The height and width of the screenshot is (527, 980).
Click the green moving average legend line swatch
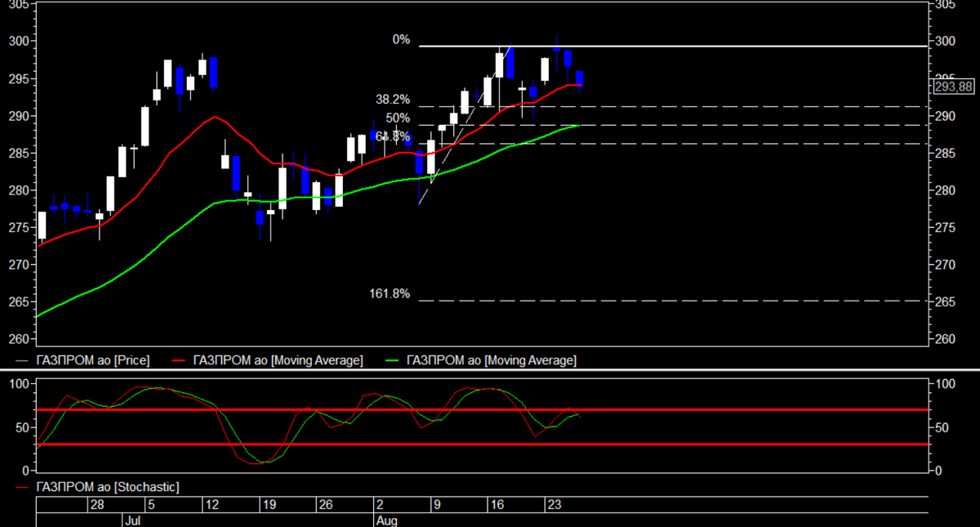393,360
